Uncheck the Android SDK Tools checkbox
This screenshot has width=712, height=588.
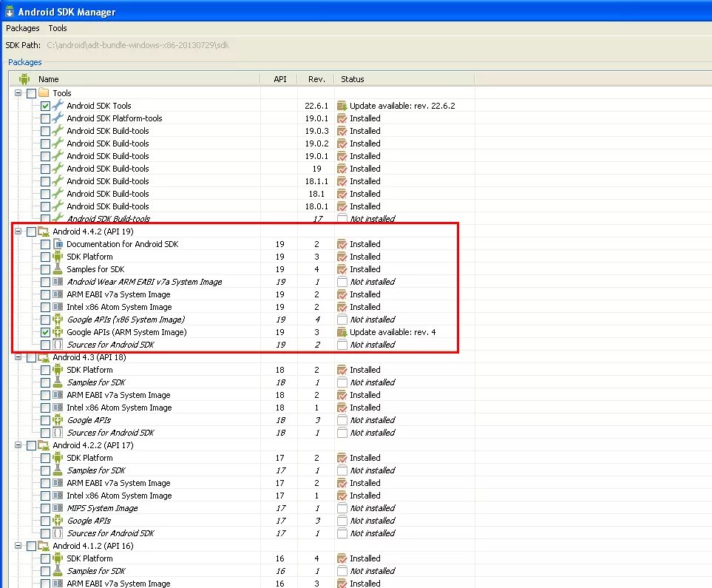click(x=45, y=106)
